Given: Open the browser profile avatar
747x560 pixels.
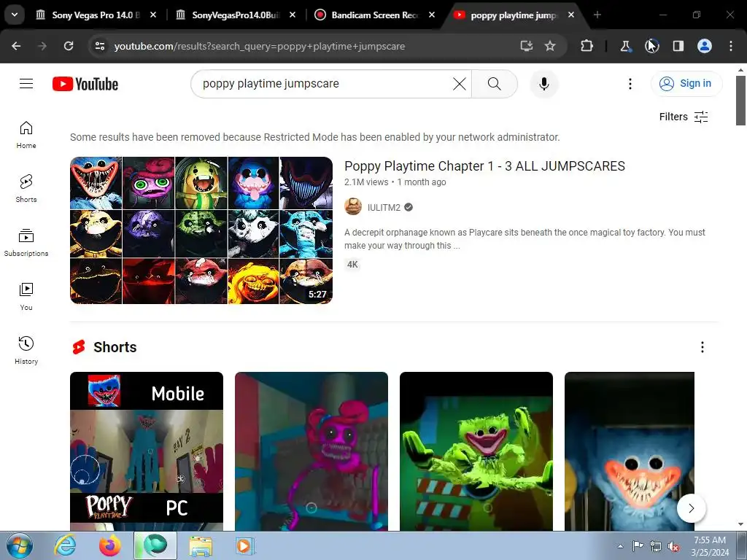Looking at the screenshot, I should [x=705, y=46].
